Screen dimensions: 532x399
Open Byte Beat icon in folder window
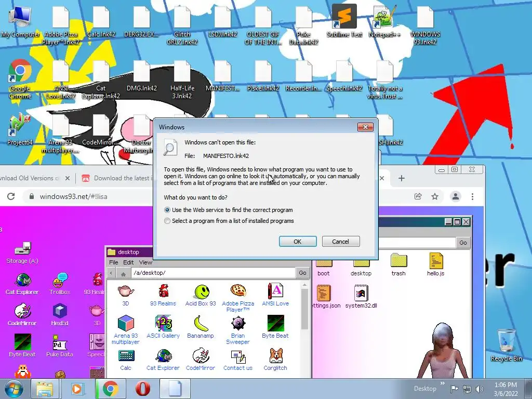[275, 327]
